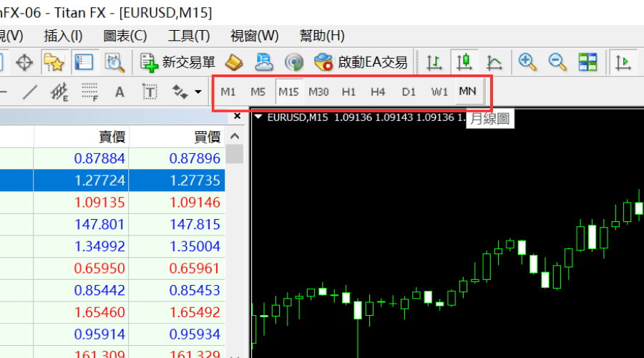
Task: Click the Zoom In magnifier icon
Action: coord(527,62)
